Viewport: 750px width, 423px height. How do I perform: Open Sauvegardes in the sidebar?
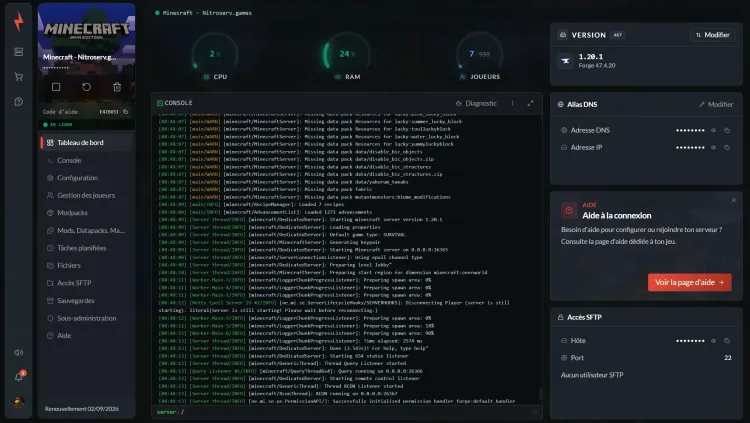click(86, 301)
